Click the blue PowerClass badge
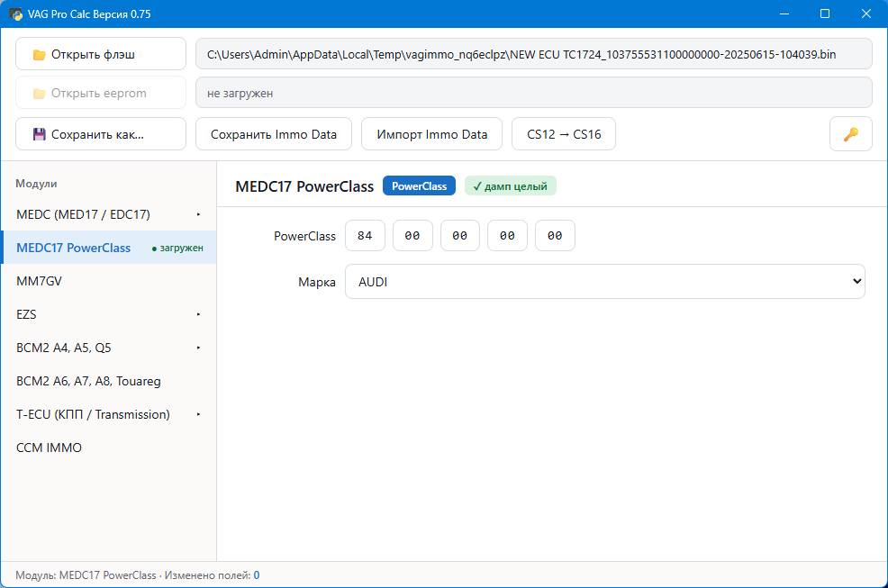The height and width of the screenshot is (588, 888). tap(419, 185)
